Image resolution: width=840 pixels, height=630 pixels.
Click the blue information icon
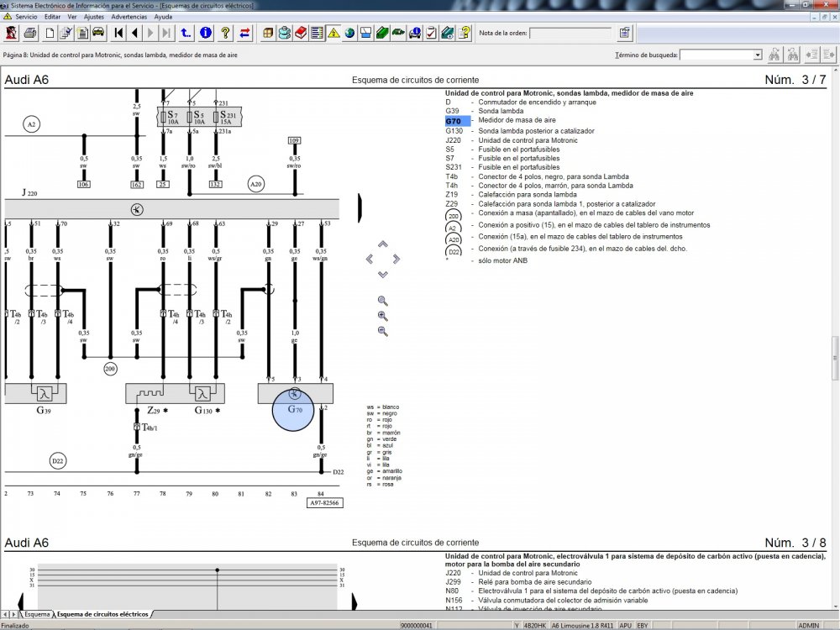point(206,34)
